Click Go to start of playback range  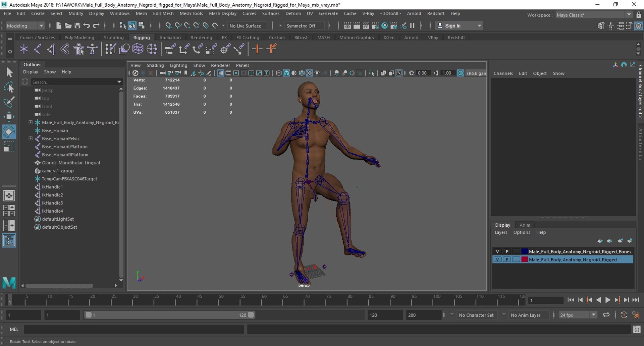point(571,300)
